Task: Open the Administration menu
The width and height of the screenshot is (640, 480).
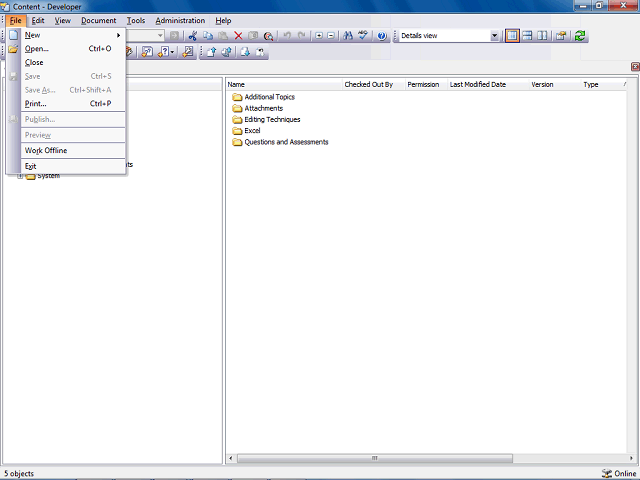Action: (x=180, y=20)
